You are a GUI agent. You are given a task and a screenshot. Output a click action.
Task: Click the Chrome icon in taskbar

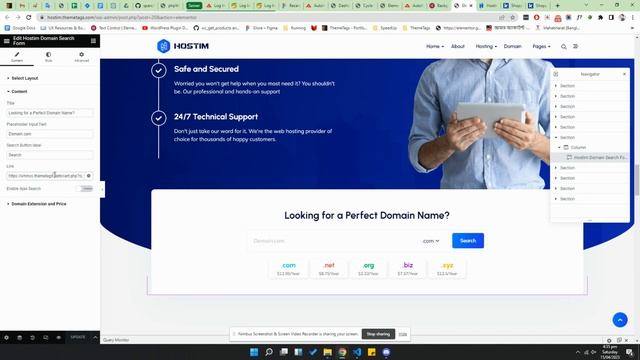[342, 352]
